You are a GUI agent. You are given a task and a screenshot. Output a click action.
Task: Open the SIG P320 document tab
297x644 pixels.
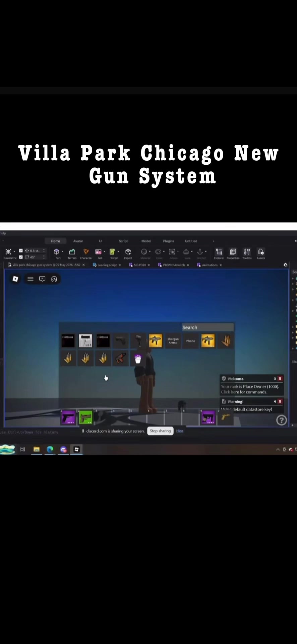[x=140, y=265]
